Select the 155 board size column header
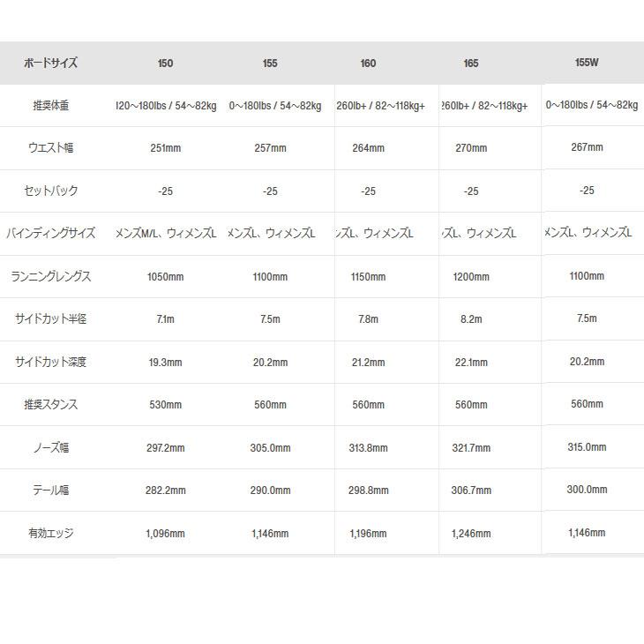The image size is (644, 644). click(x=270, y=64)
